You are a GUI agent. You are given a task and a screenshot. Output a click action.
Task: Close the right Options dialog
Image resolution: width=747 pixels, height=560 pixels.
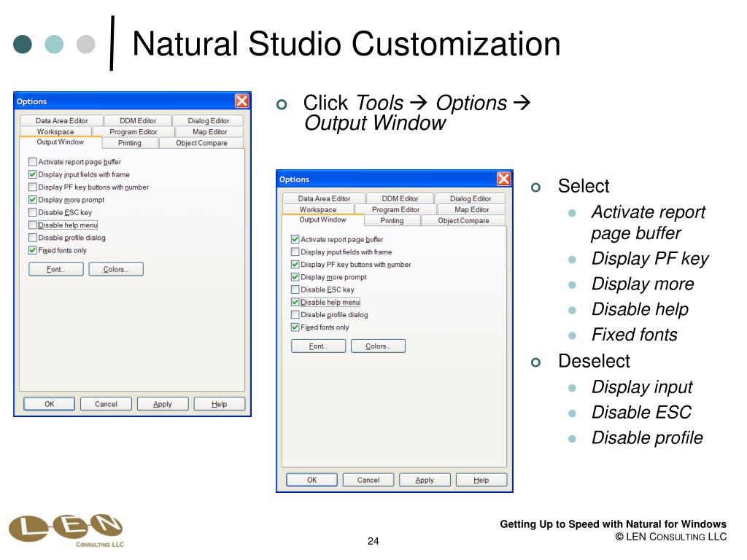point(503,179)
